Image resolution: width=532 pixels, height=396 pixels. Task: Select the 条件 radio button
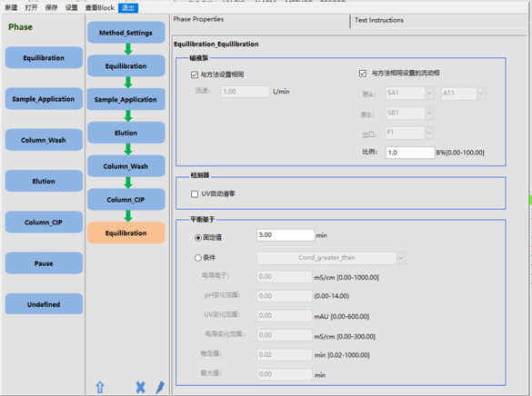[x=198, y=258]
